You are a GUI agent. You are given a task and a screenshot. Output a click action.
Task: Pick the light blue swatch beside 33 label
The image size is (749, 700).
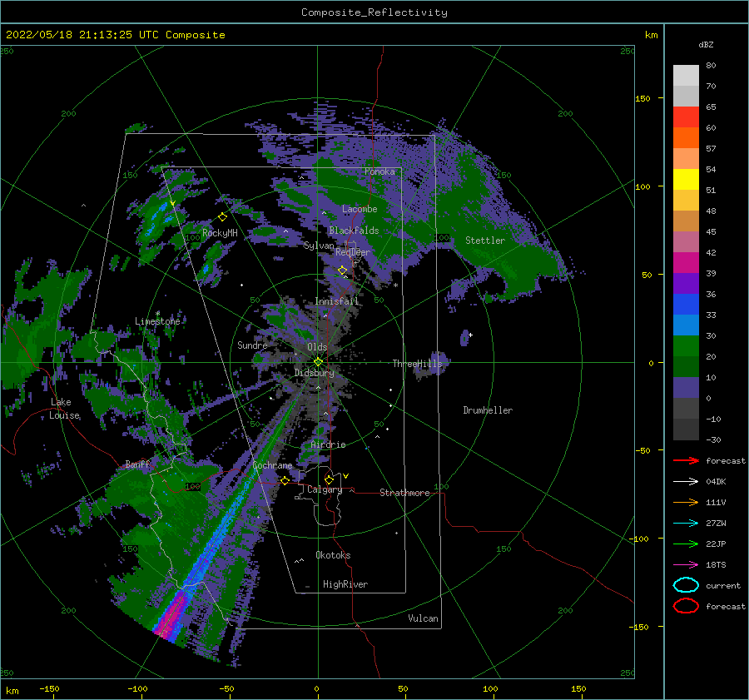(x=686, y=325)
